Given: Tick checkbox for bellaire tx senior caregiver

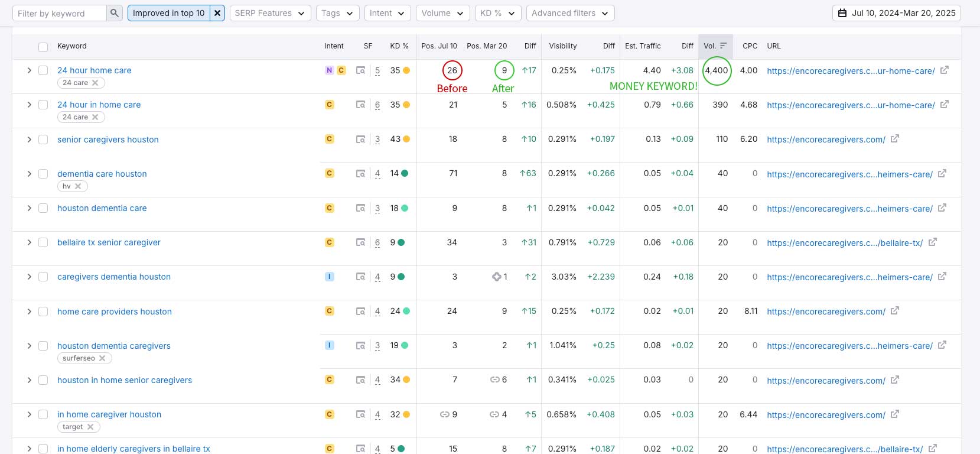Looking at the screenshot, I should coord(43,242).
